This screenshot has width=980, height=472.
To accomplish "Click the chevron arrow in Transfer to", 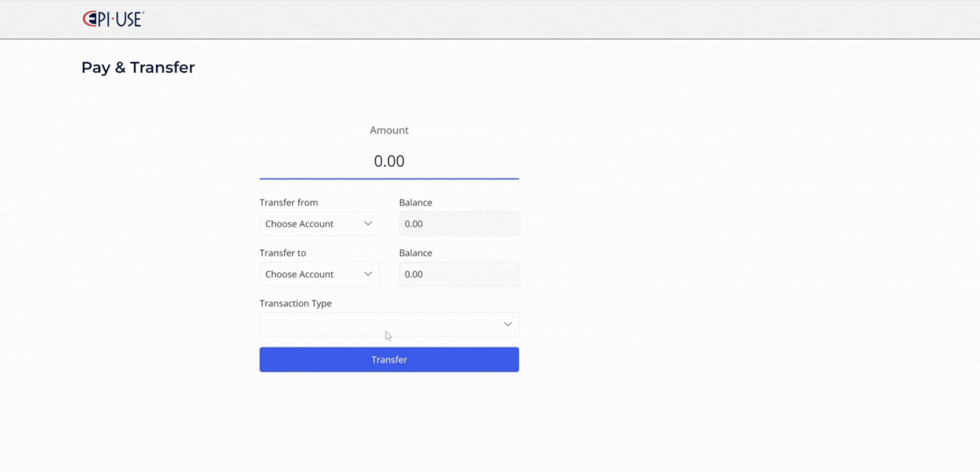I will point(367,274).
